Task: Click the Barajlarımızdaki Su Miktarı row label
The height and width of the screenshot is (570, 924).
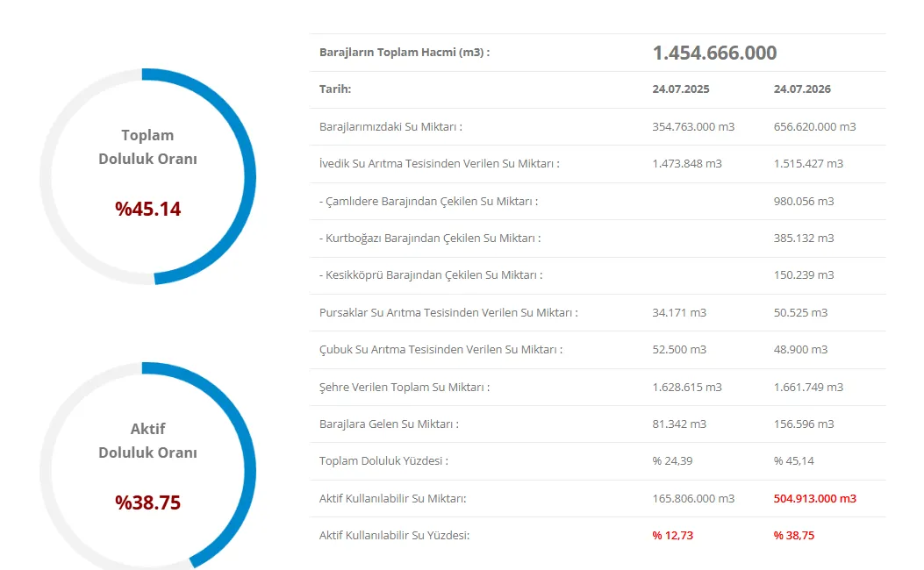Action: [390, 126]
